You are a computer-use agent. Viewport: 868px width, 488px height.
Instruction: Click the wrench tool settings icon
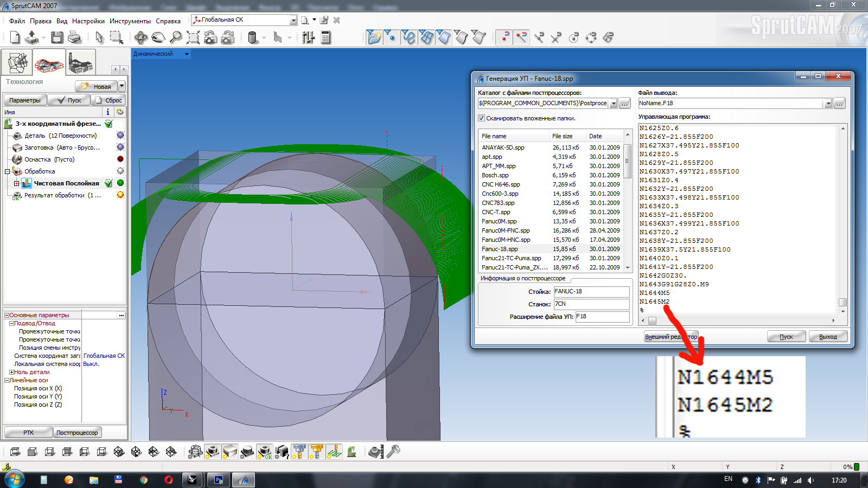(393, 451)
